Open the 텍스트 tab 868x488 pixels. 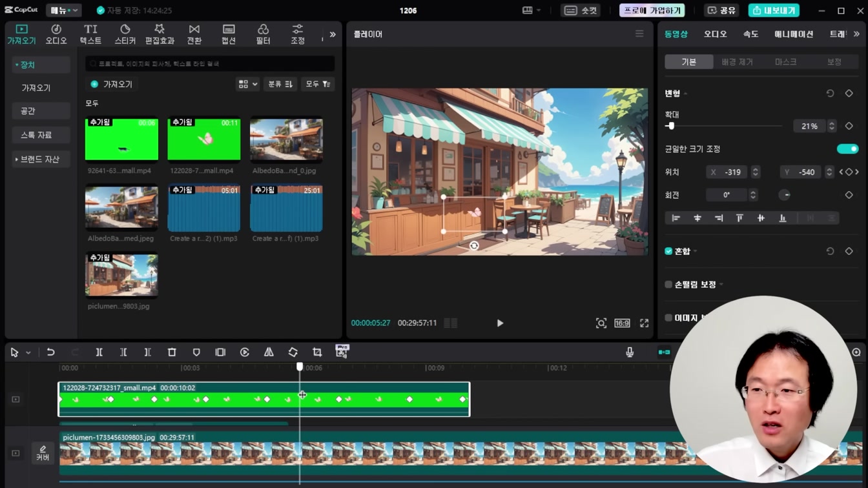click(x=90, y=34)
